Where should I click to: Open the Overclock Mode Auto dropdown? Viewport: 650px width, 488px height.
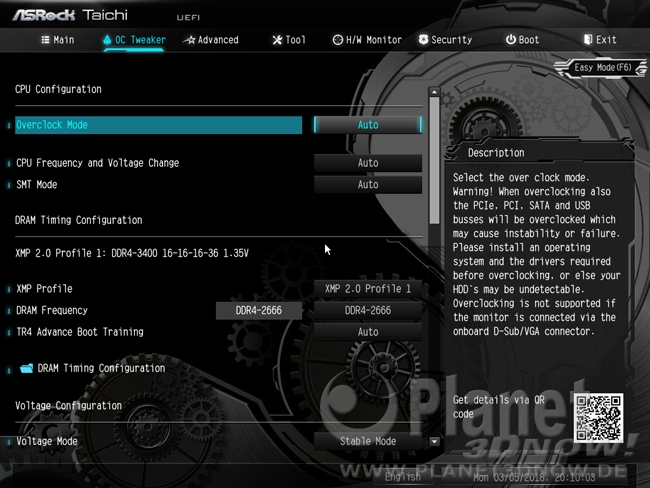368,125
